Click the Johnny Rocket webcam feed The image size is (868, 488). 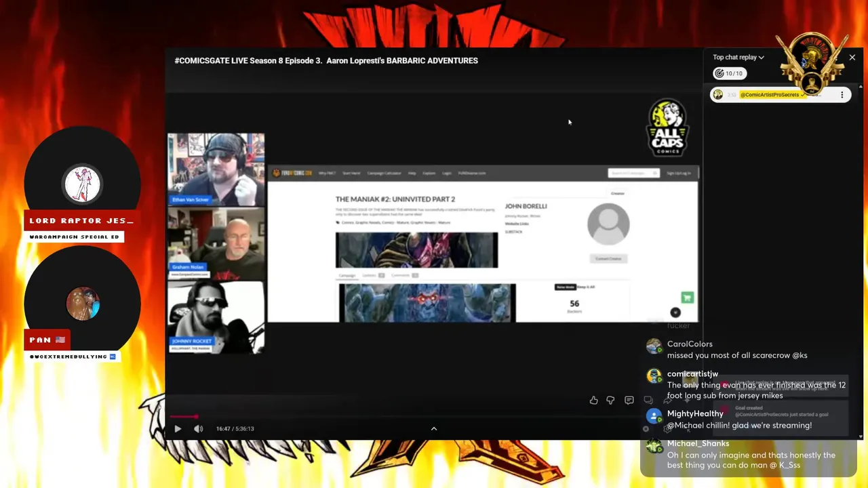(216, 317)
